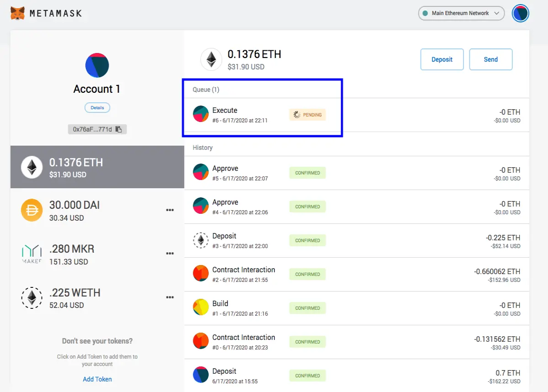This screenshot has width=548, height=392.
Task: Select the 0.1376 ETH asset in sidebar
Action: pos(97,167)
